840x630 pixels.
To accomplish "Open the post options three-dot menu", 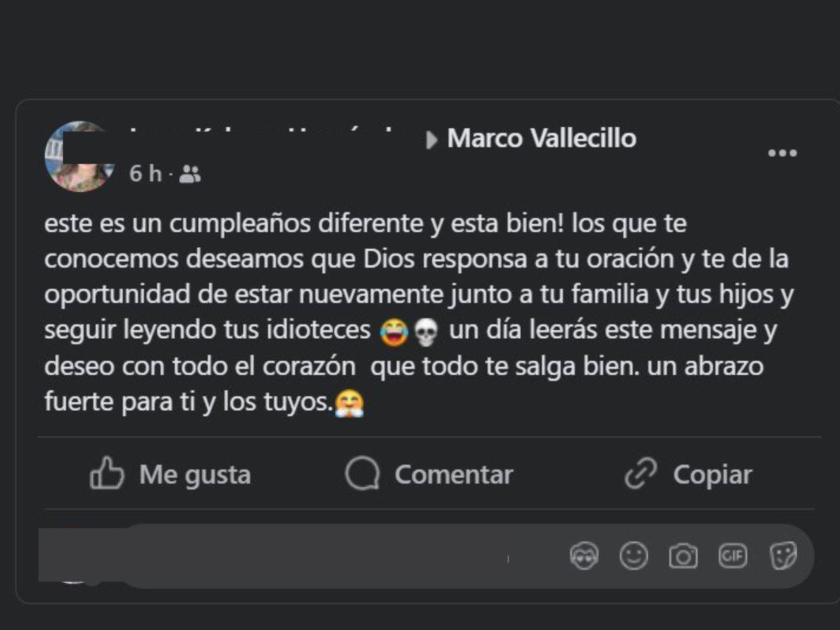I will coord(784,153).
